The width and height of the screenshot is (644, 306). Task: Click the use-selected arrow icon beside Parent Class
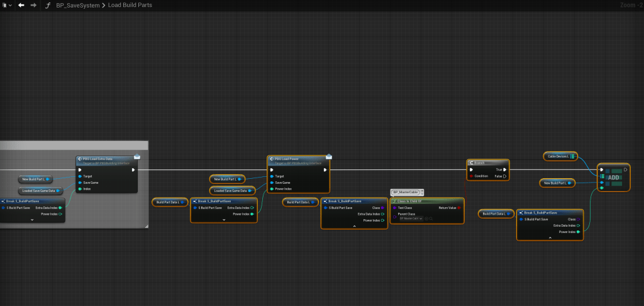(x=426, y=218)
